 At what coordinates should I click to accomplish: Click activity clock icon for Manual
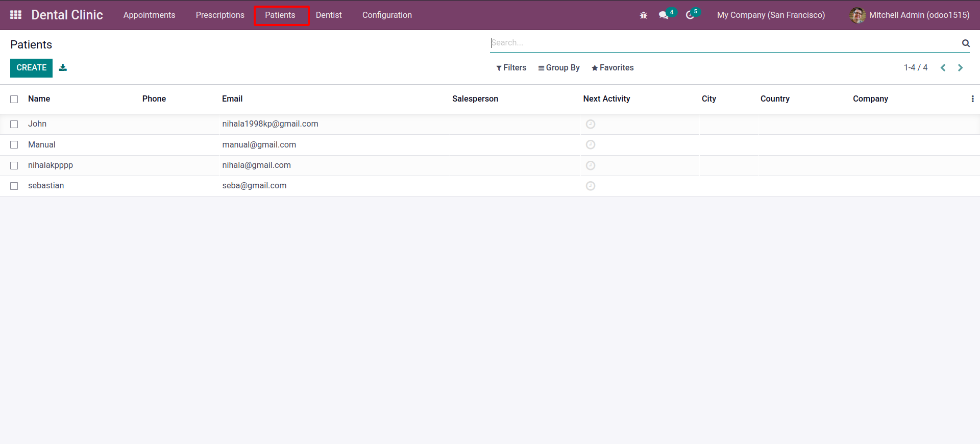coord(591,145)
